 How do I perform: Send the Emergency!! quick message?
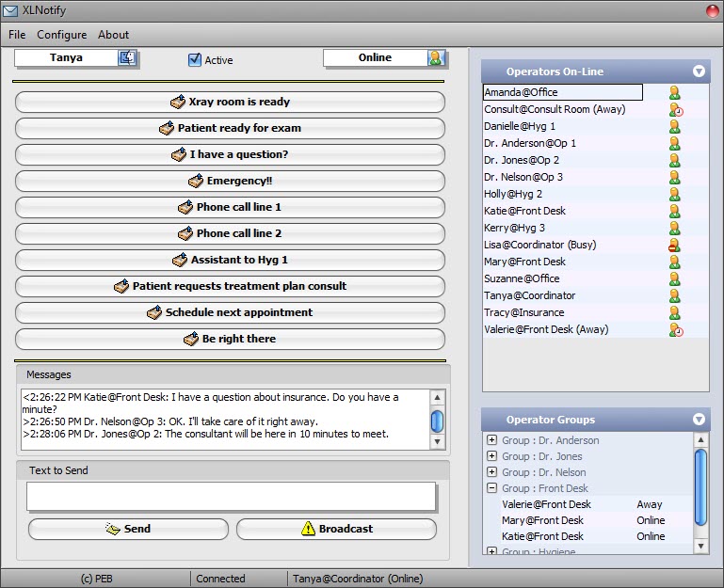coord(230,181)
